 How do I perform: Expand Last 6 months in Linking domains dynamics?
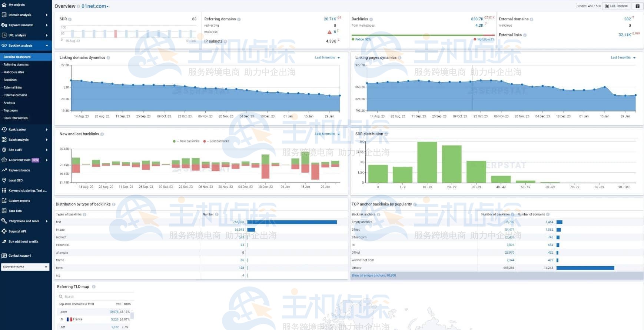click(327, 58)
